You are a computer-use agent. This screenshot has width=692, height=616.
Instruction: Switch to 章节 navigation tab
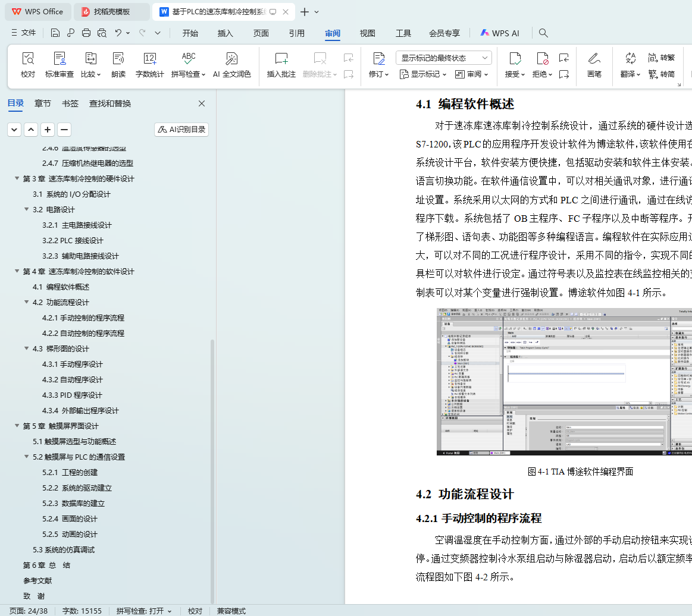(43, 103)
